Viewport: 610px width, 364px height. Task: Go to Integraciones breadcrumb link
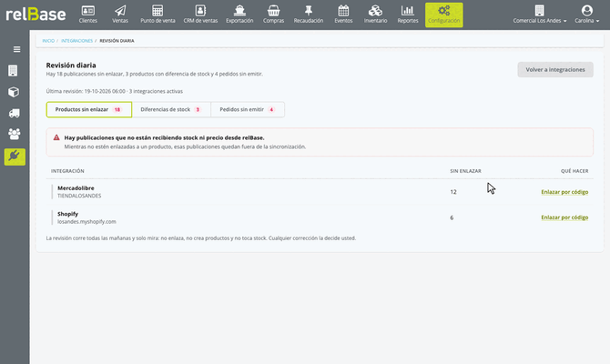coord(76,41)
